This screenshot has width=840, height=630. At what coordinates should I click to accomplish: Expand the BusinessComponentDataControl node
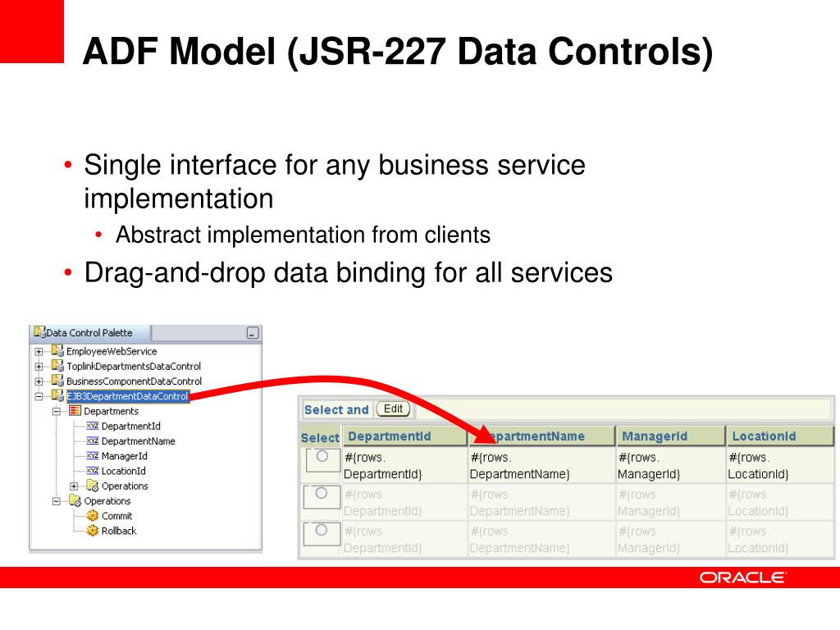pos(39,381)
